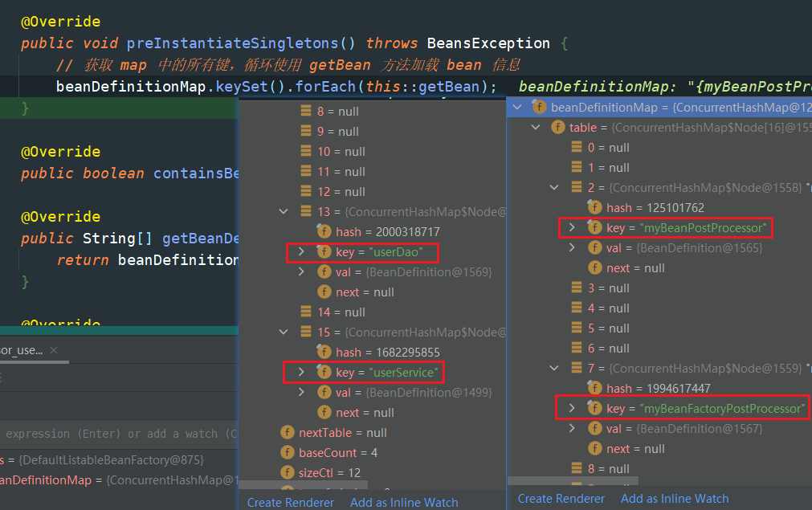
Task: Click Create Renderer in the left popup
Action: click(x=290, y=502)
